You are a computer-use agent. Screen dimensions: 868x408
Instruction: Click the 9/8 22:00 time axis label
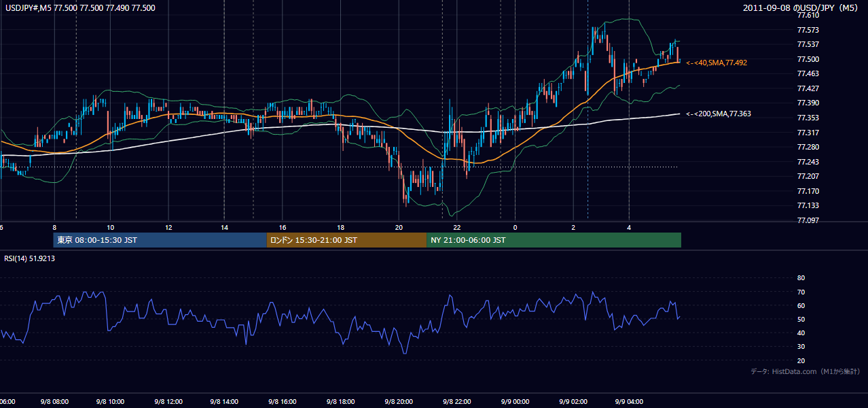[x=456, y=402]
